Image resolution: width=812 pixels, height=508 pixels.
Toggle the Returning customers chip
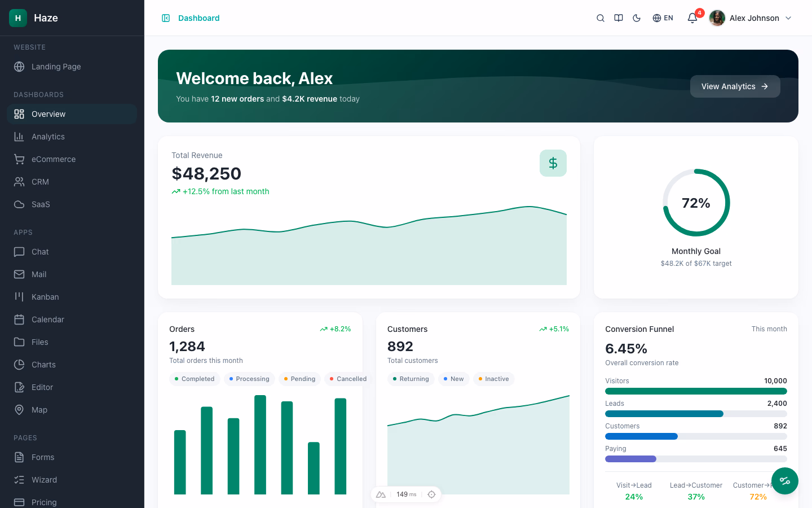(411, 379)
